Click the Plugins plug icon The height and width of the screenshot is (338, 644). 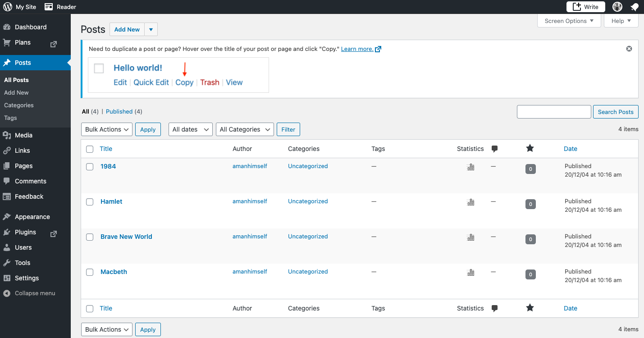pyautogui.click(x=7, y=232)
